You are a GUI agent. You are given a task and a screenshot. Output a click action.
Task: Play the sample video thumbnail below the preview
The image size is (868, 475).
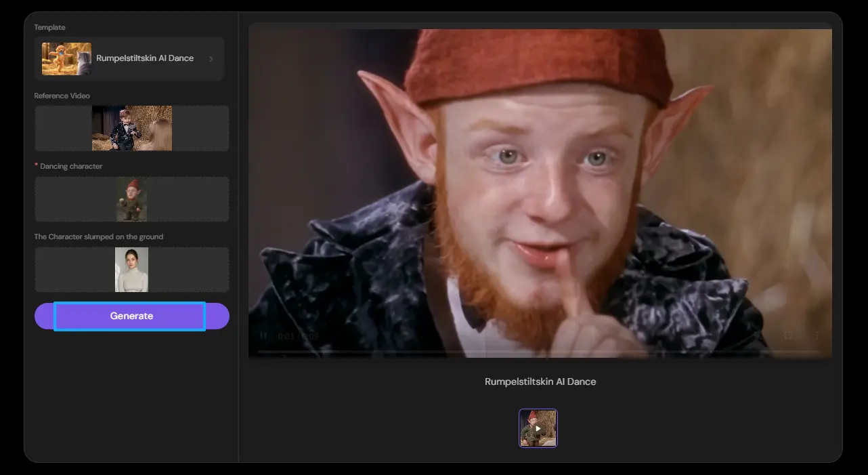538,428
